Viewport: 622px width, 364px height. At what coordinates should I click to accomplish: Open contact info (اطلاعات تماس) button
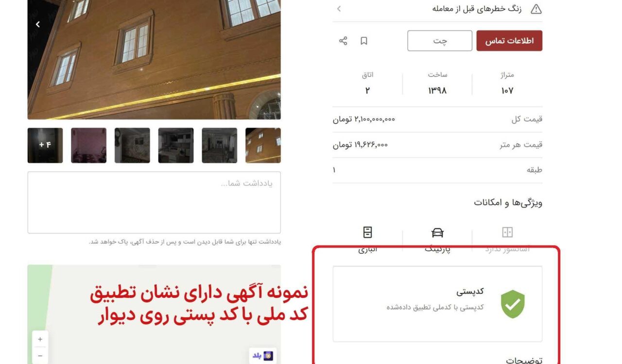point(509,41)
